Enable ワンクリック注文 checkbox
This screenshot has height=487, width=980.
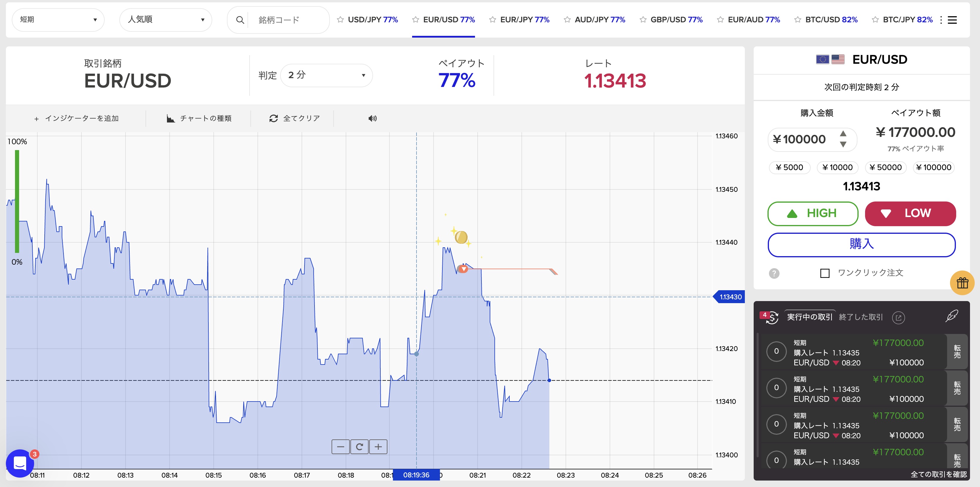(825, 273)
